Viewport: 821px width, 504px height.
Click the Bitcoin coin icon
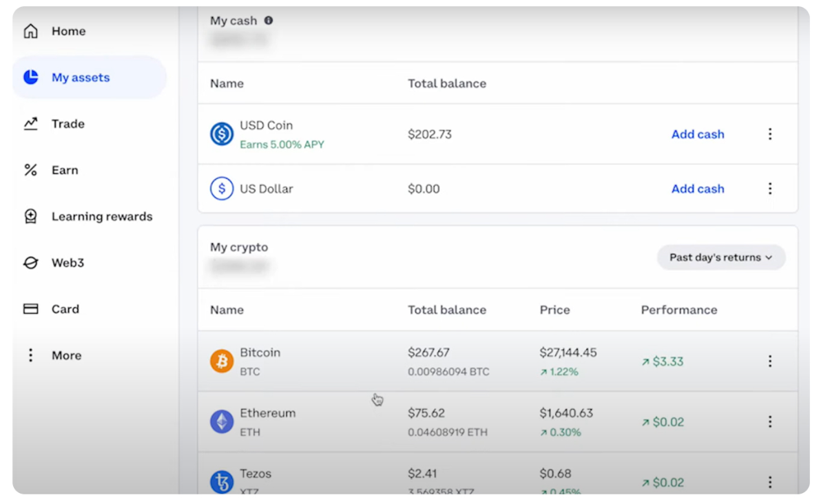222,361
